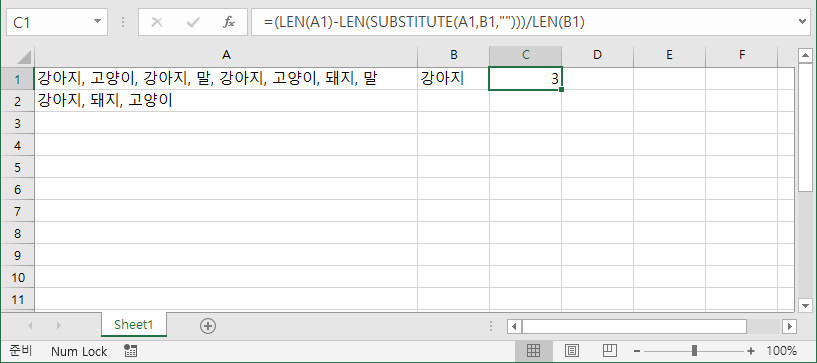The height and width of the screenshot is (363, 817).
Task: Select the row 1 header
Action: click(x=18, y=79)
